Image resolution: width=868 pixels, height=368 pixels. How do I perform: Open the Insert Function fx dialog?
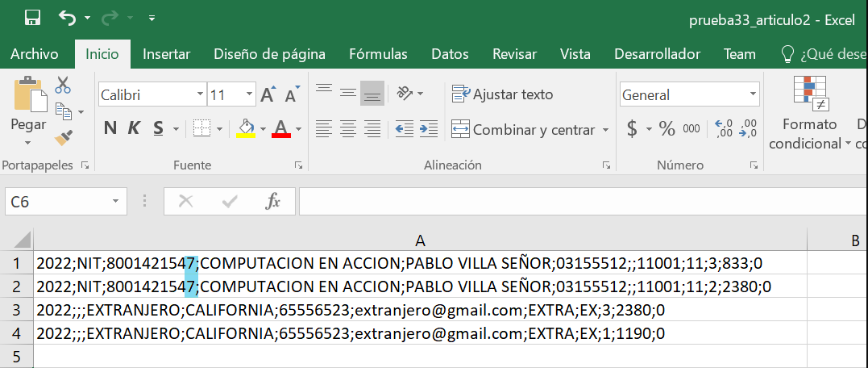pyautogui.click(x=272, y=202)
